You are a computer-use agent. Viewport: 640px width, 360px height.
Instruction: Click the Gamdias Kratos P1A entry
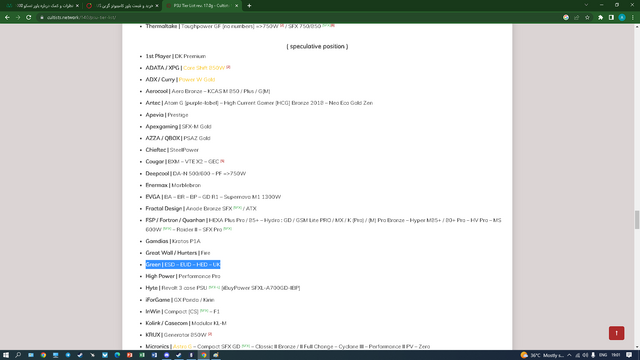pyautogui.click(x=173, y=241)
